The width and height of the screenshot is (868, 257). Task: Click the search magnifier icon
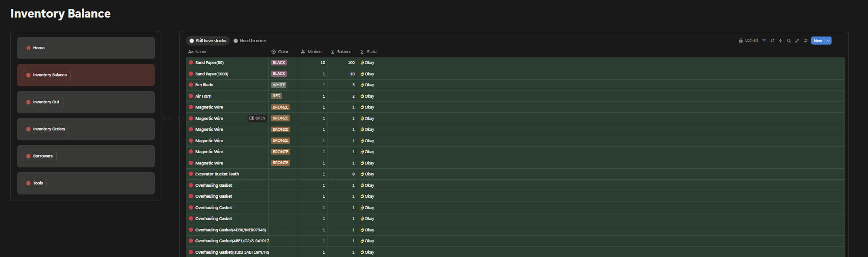tap(789, 41)
